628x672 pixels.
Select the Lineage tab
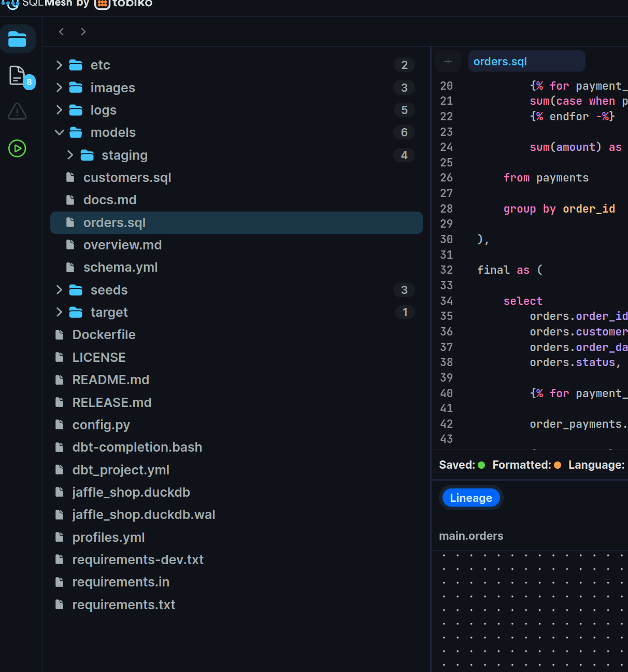click(471, 498)
